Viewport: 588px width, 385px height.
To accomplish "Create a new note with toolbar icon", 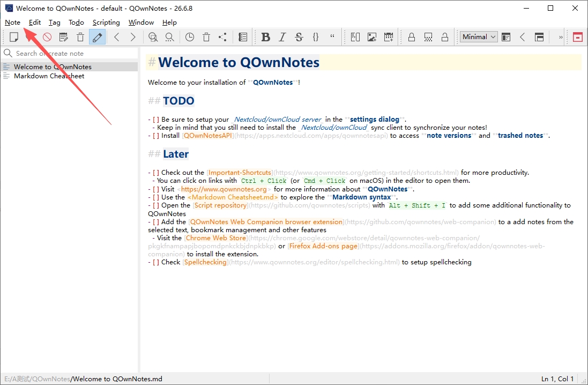I will pyautogui.click(x=14, y=37).
